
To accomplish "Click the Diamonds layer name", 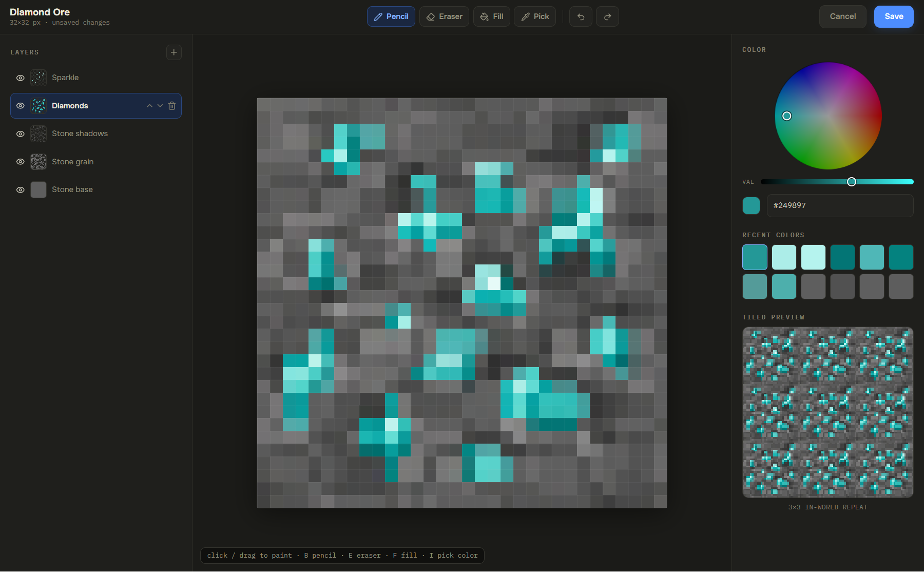I will [70, 106].
